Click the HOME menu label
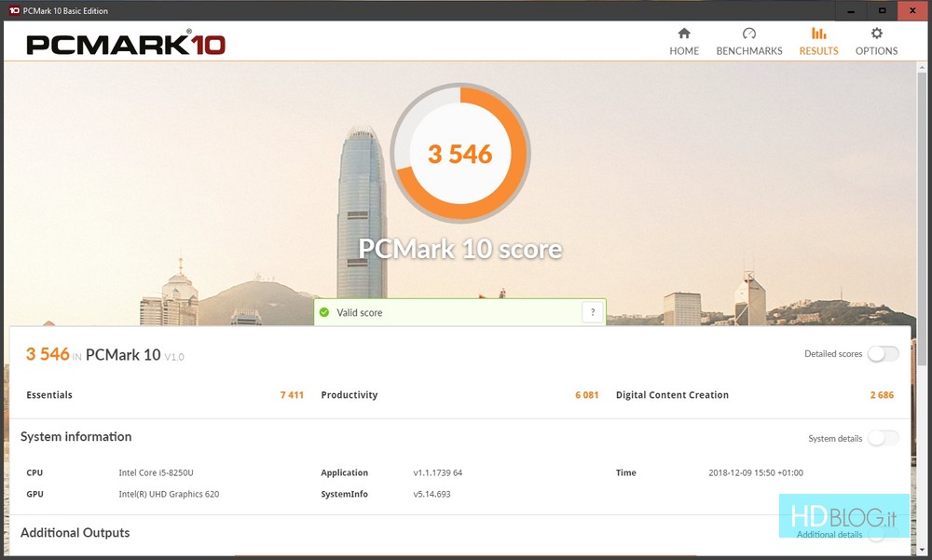 (x=684, y=51)
